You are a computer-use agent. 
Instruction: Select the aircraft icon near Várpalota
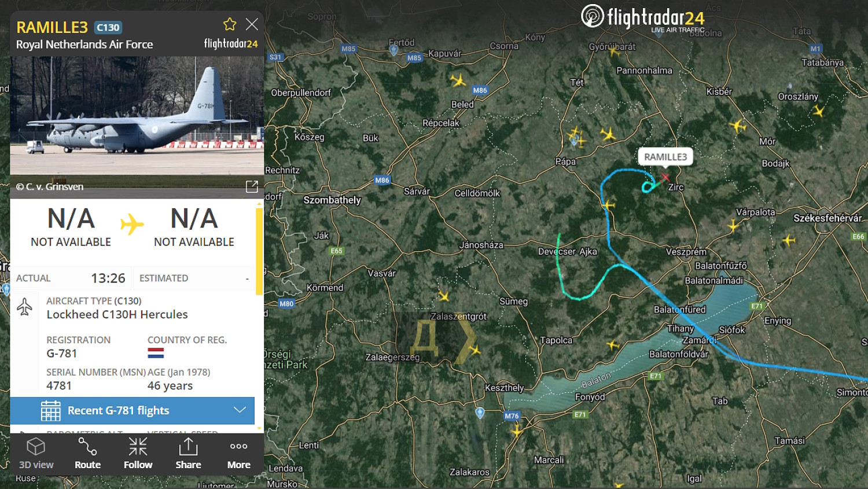coord(733,225)
